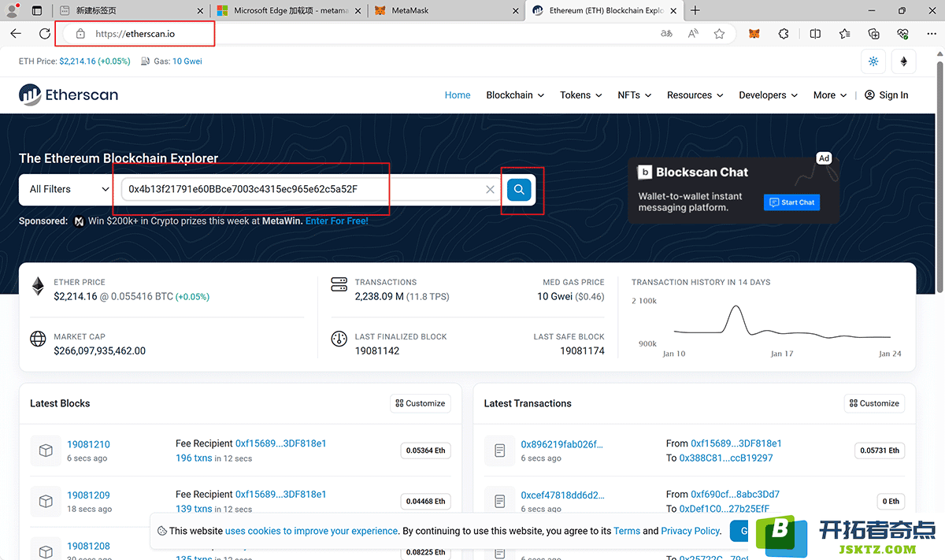Open MetaMask fox extension icon in toolbar
Image resolution: width=945 pixels, height=560 pixels.
(754, 34)
